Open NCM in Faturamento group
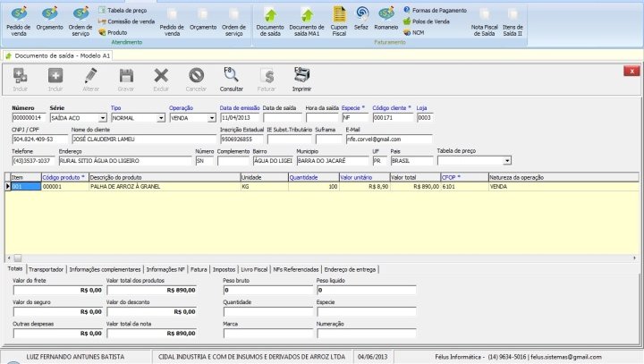This screenshot has height=364, width=644. [x=413, y=32]
